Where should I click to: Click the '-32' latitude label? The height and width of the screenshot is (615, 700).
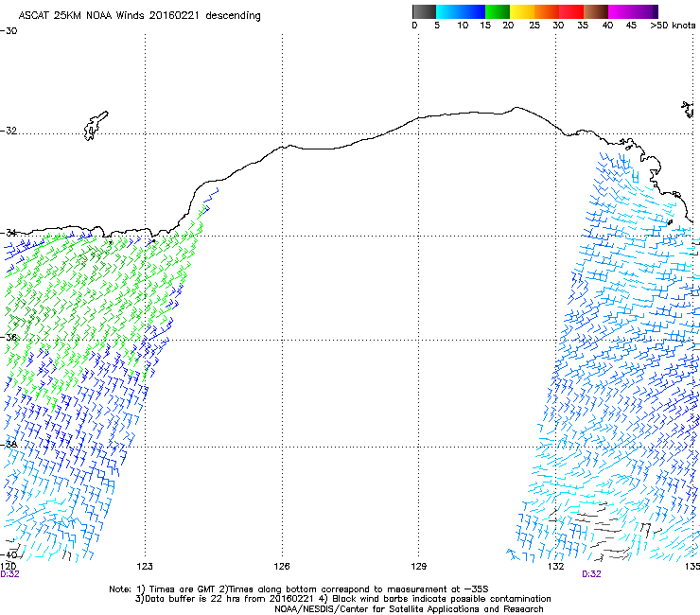9,131
